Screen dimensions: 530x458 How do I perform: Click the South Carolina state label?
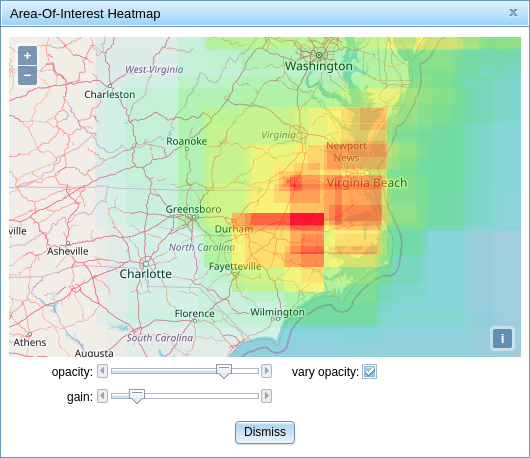point(160,338)
